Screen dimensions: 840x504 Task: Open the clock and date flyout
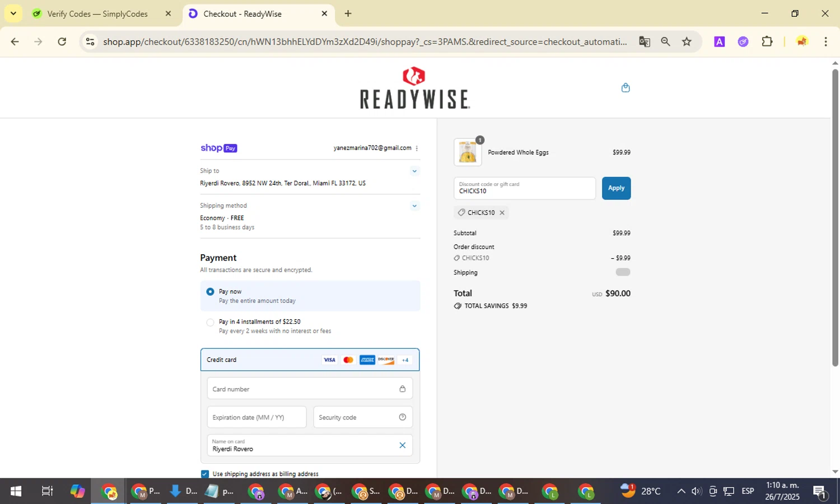(782, 491)
